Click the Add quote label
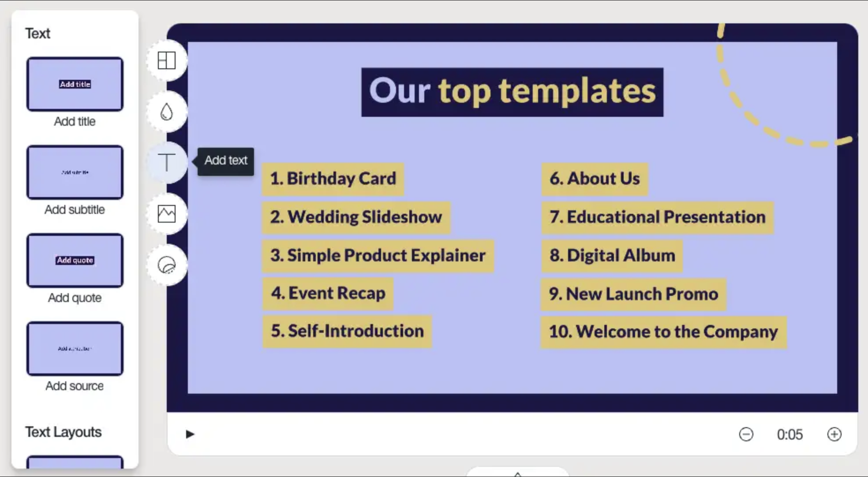868x477 pixels. click(x=75, y=298)
